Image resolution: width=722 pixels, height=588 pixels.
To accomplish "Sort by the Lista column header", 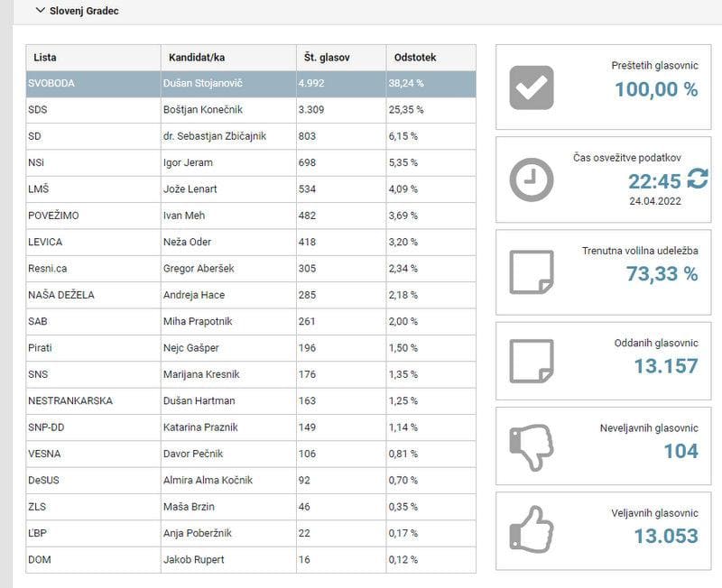I will tap(45, 58).
